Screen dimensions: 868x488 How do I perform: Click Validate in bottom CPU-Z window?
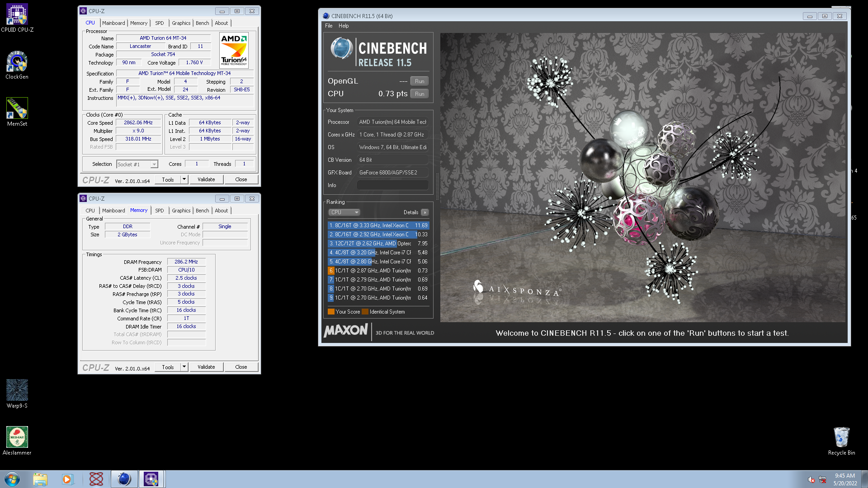click(x=206, y=367)
